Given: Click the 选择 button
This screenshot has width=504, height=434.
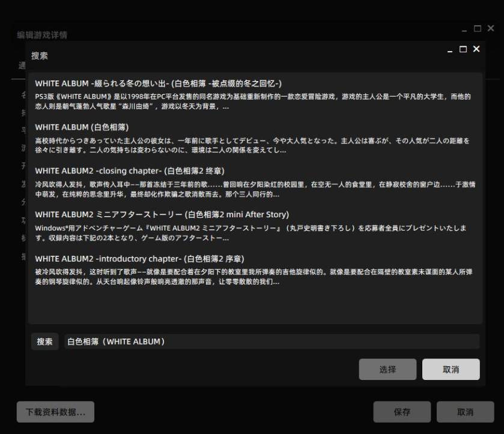Looking at the screenshot, I should 387,370.
